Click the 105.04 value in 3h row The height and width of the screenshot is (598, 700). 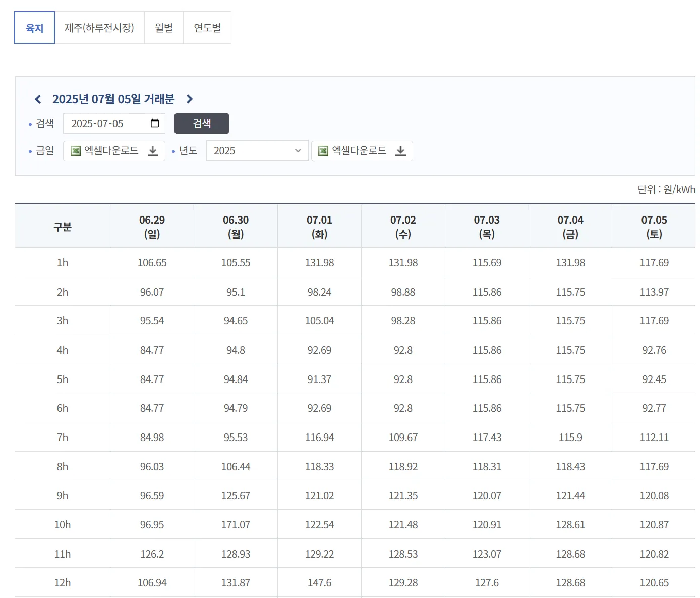click(x=319, y=321)
